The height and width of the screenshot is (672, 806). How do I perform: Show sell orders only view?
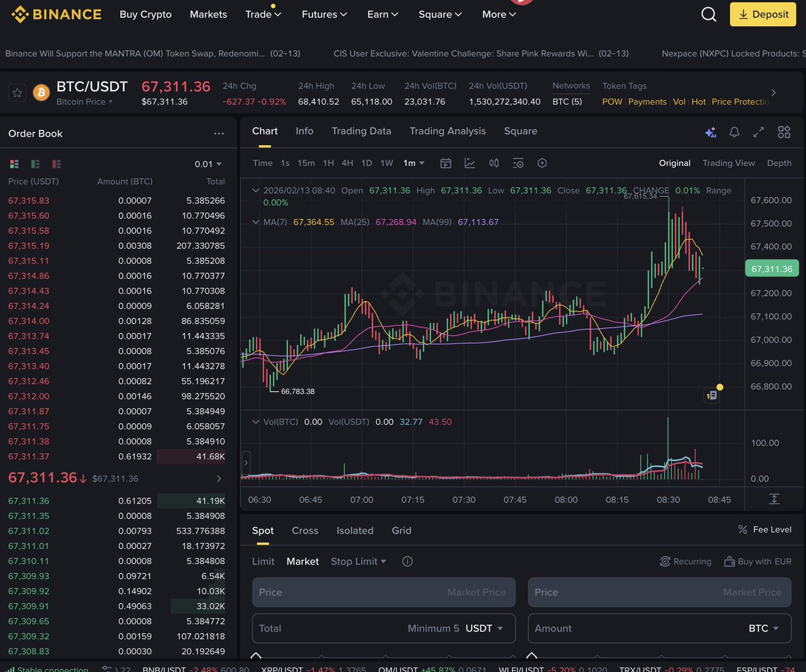click(x=56, y=164)
